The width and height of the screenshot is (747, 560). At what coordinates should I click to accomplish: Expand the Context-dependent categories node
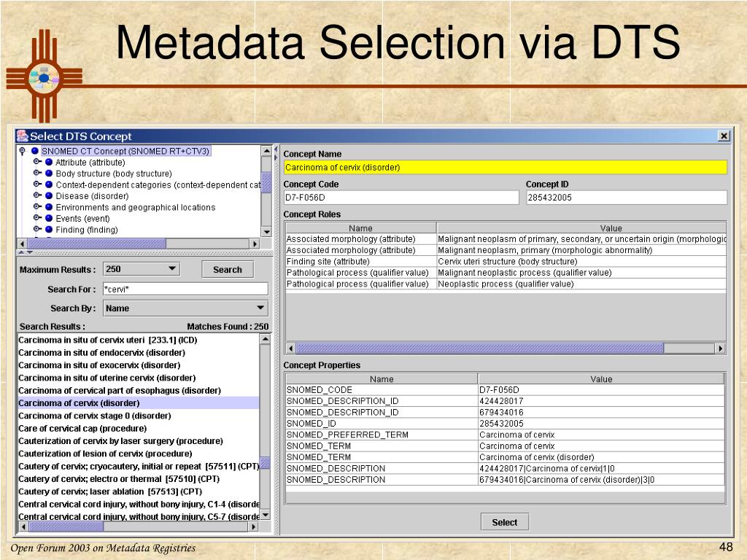pyautogui.click(x=37, y=184)
